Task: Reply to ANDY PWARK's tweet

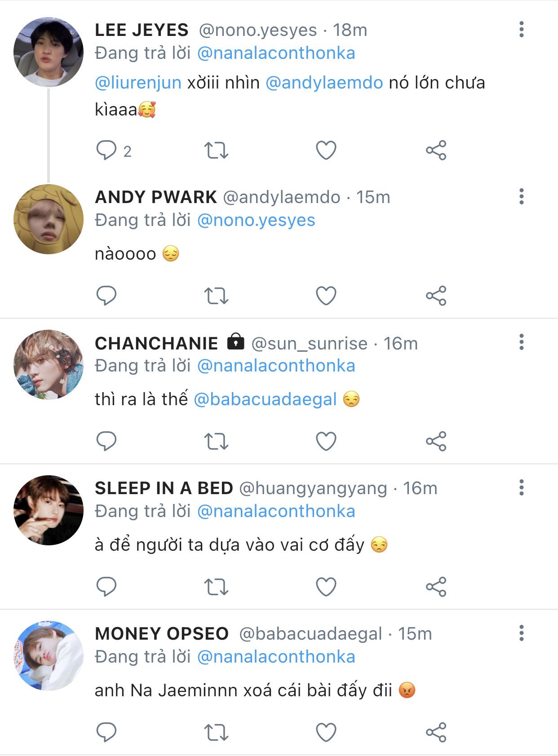Action: (106, 296)
